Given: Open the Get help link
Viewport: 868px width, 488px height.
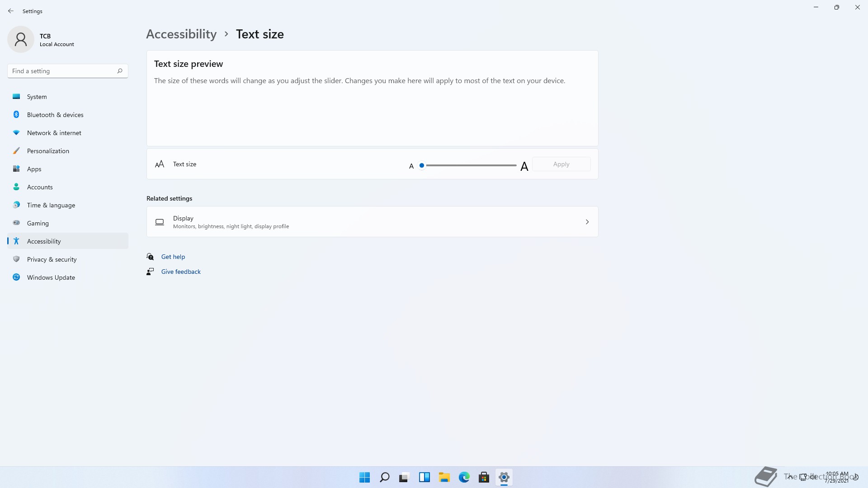Looking at the screenshot, I should [173, 257].
